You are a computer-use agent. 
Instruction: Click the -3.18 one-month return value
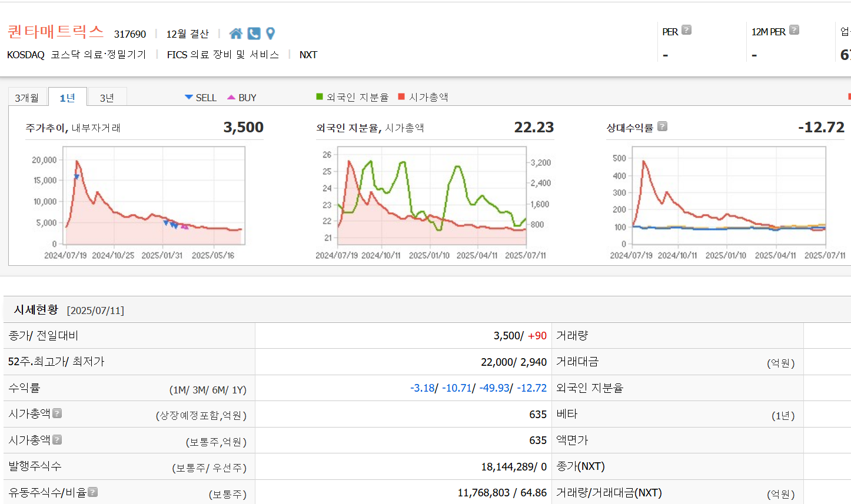[x=422, y=388]
